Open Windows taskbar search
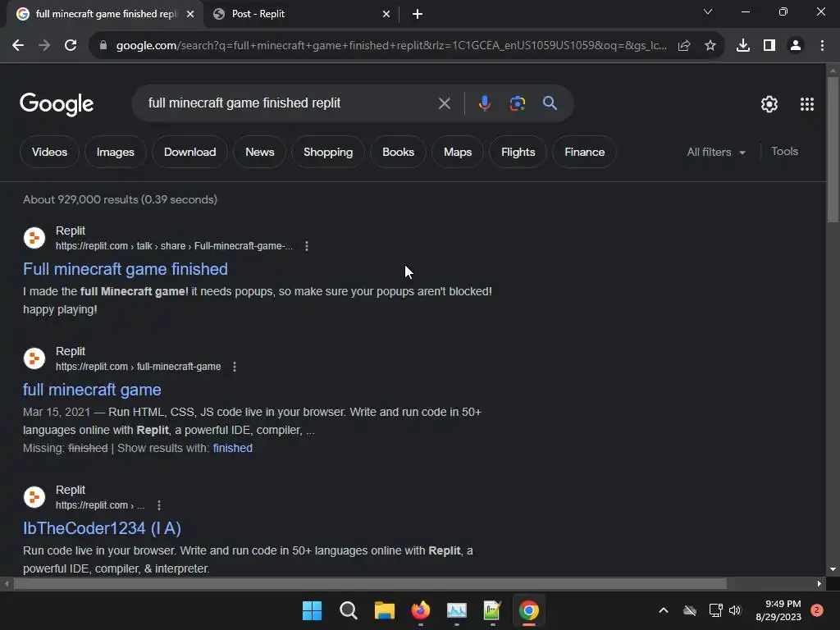The image size is (840, 630). pos(348,610)
